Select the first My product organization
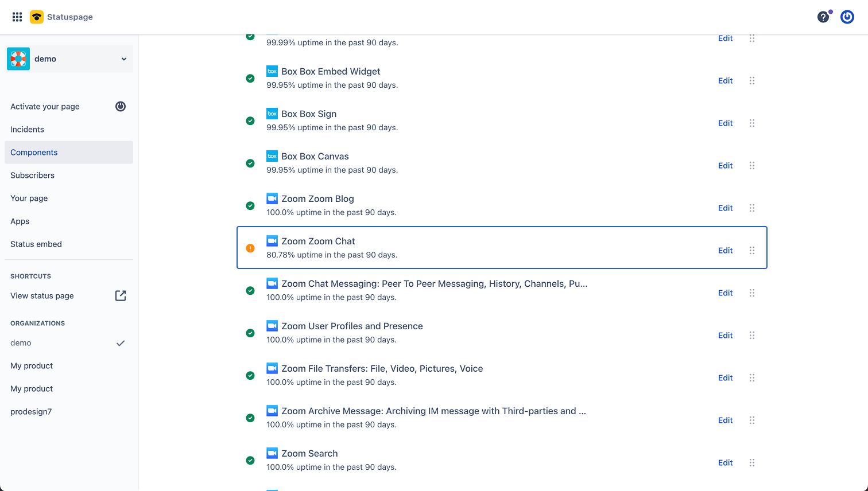Screen dimensions: 868x491 69,366
